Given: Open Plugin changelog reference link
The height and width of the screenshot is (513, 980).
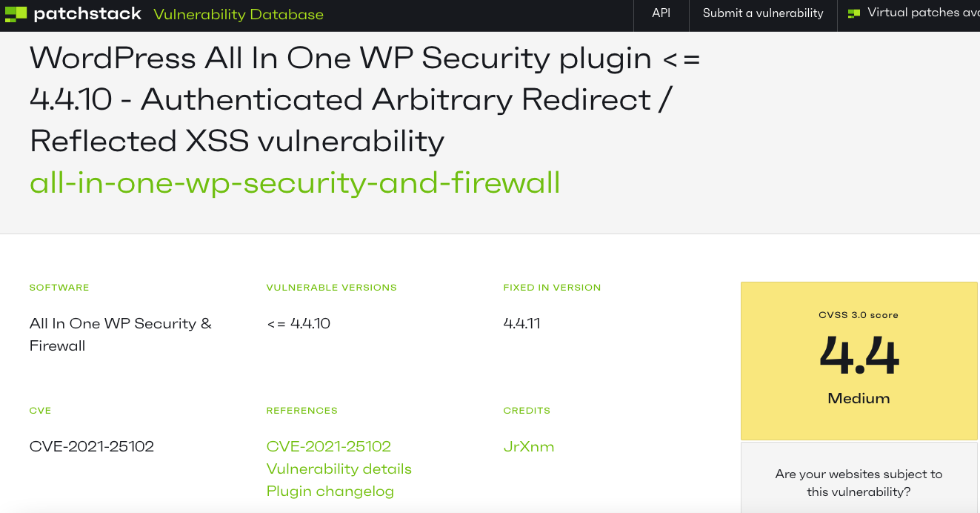Looking at the screenshot, I should coord(330,492).
